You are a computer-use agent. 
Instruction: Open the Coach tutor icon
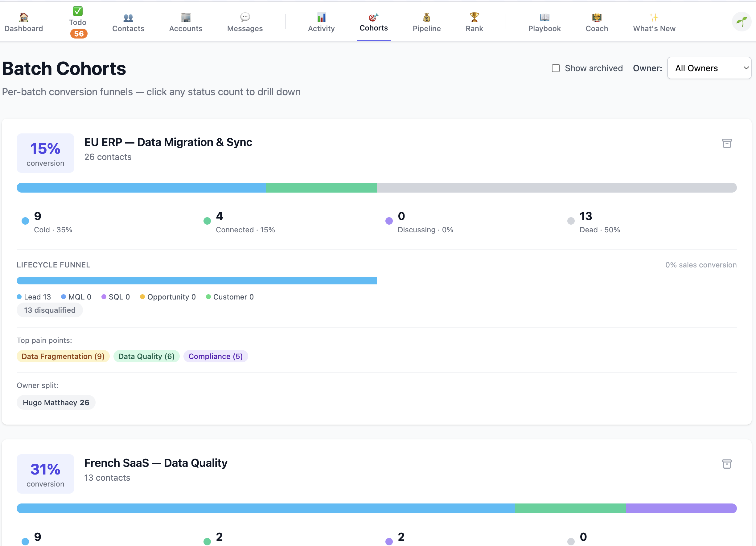[x=597, y=17]
